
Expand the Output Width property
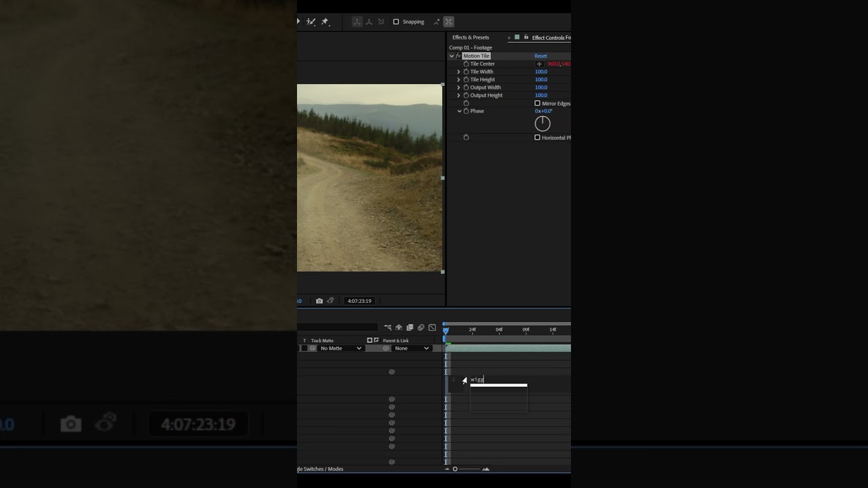(x=458, y=87)
